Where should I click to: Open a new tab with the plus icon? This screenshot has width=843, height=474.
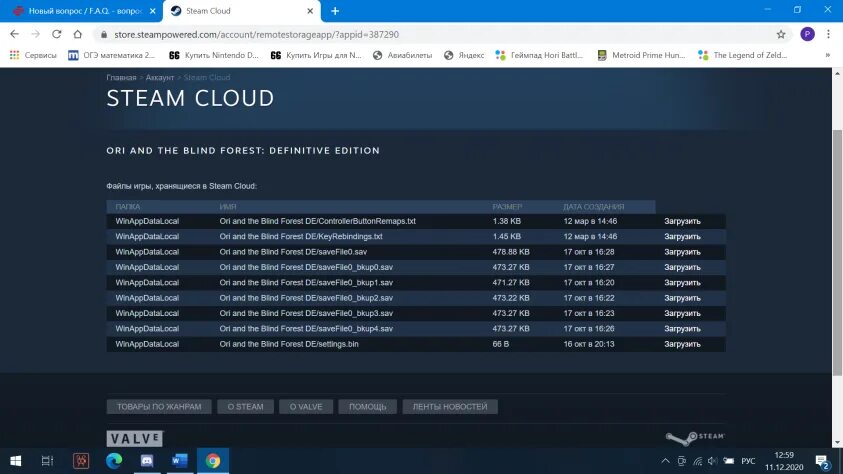tap(335, 11)
